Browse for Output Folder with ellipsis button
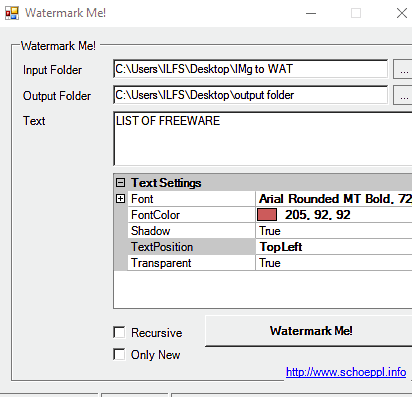Viewport: 412px width, 397px height. click(403, 95)
